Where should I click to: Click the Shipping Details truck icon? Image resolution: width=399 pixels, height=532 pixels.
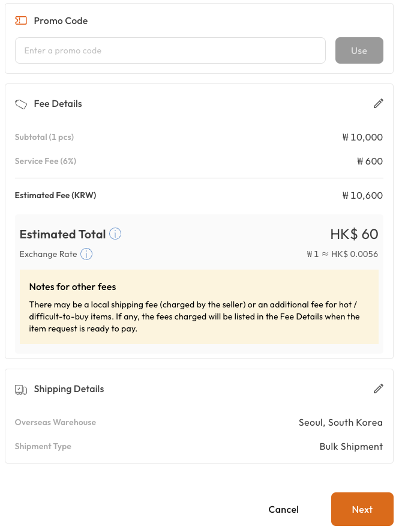coord(21,389)
